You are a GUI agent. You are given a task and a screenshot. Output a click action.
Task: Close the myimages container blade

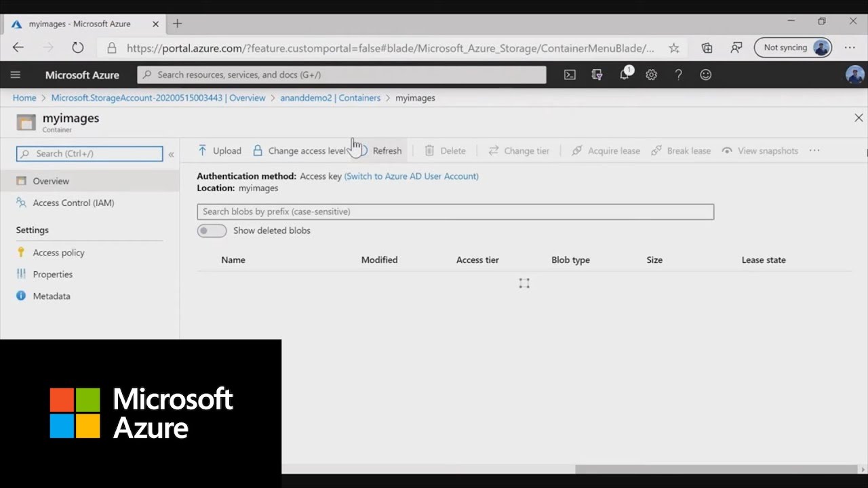(x=859, y=118)
